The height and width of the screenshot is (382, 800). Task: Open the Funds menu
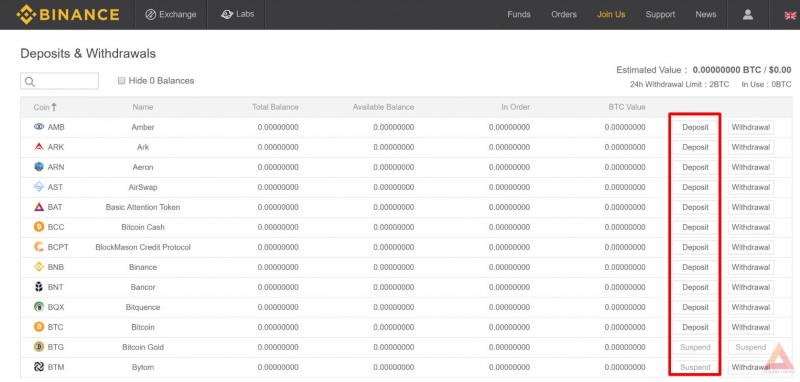[x=519, y=14]
